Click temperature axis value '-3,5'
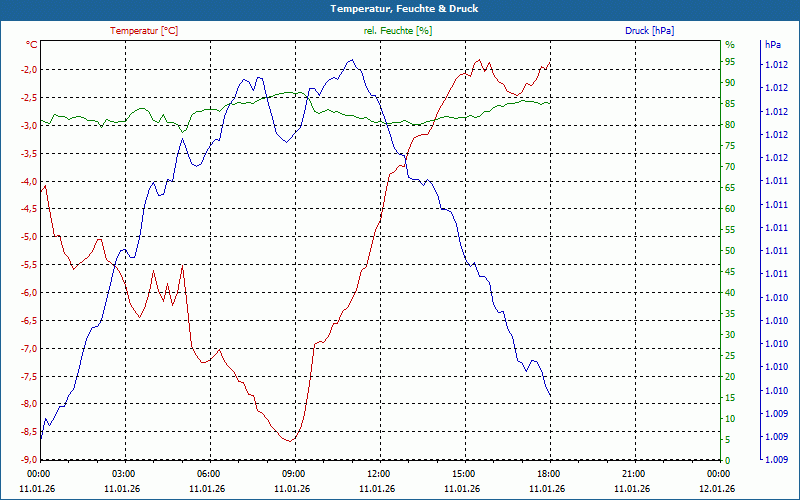 pyautogui.click(x=29, y=153)
